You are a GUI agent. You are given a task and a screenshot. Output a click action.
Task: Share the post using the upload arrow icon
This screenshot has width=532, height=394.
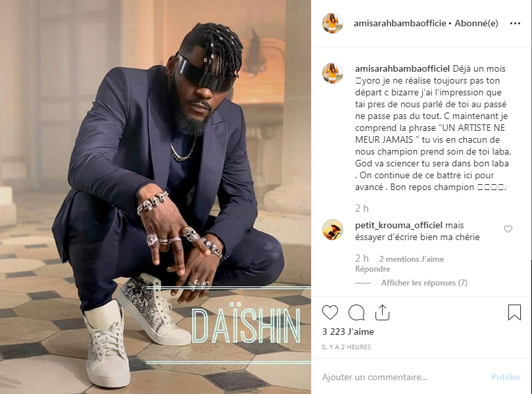(x=382, y=312)
